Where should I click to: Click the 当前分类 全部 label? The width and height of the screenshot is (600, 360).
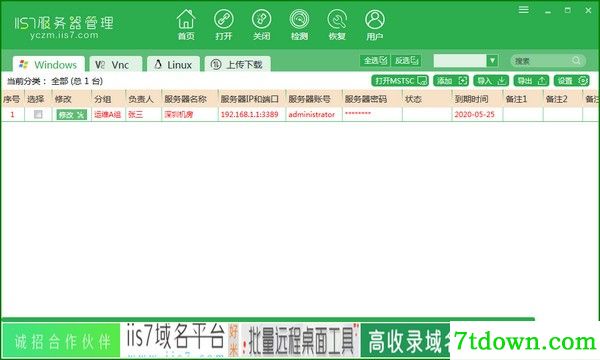click(55, 81)
